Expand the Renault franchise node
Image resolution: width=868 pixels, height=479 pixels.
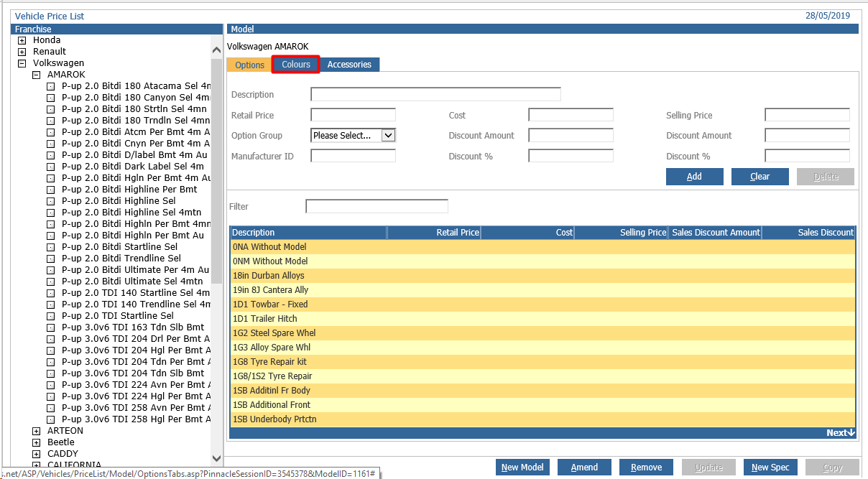(x=22, y=52)
